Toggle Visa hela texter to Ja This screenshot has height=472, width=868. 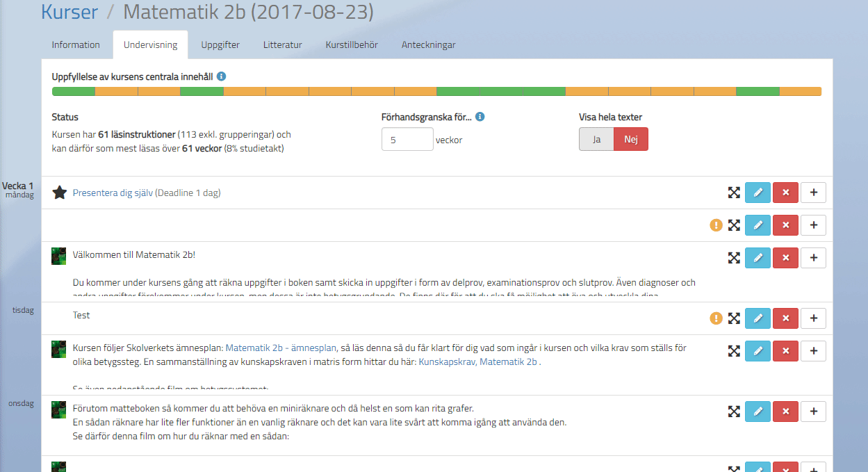(x=596, y=139)
